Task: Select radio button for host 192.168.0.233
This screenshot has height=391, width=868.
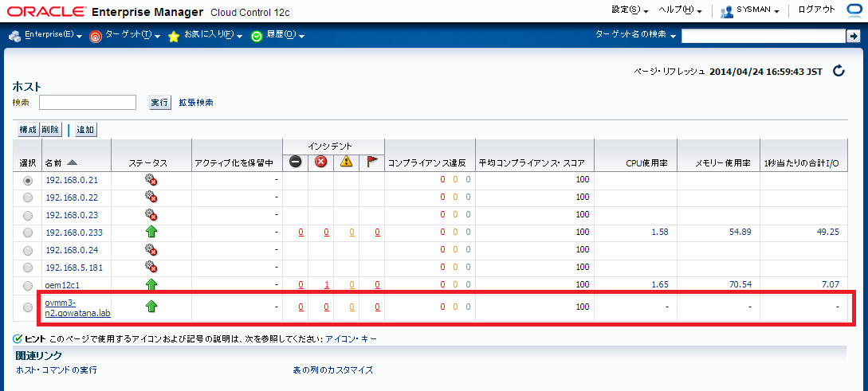Action: tap(28, 233)
